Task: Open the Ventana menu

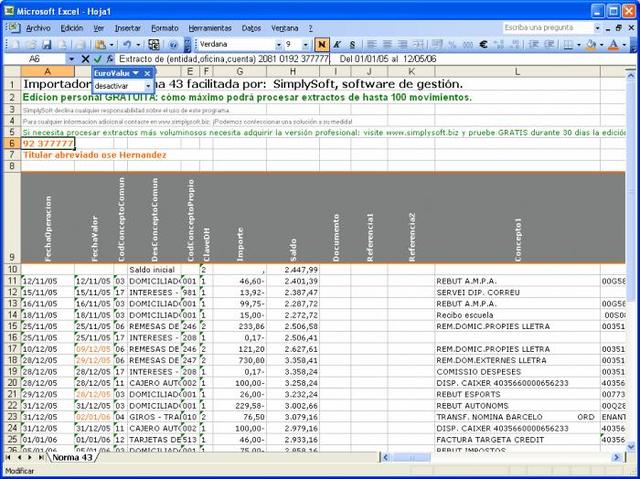Action: point(284,28)
